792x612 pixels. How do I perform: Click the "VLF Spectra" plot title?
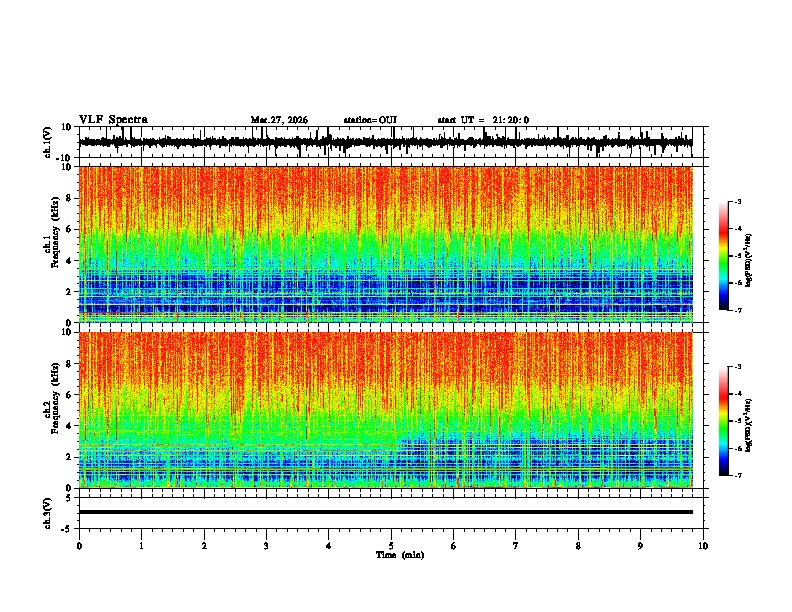point(113,120)
